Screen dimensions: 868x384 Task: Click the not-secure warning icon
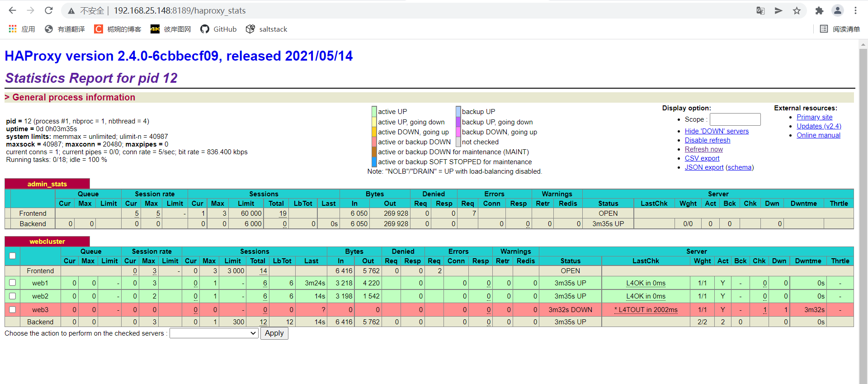[x=71, y=11]
